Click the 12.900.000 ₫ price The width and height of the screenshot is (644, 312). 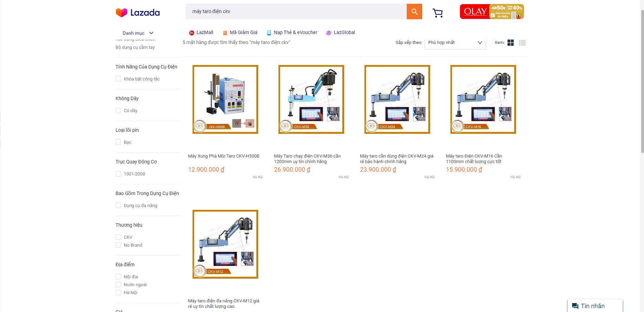206,170
